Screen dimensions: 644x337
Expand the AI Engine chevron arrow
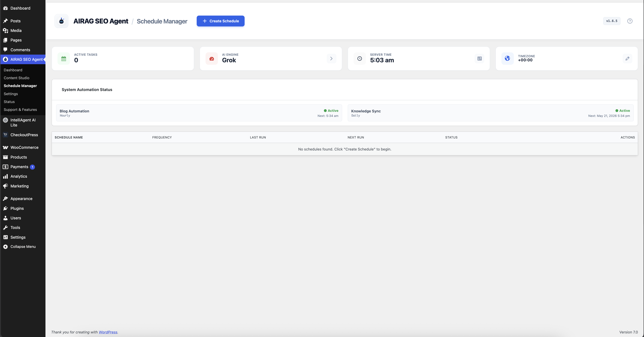click(331, 59)
